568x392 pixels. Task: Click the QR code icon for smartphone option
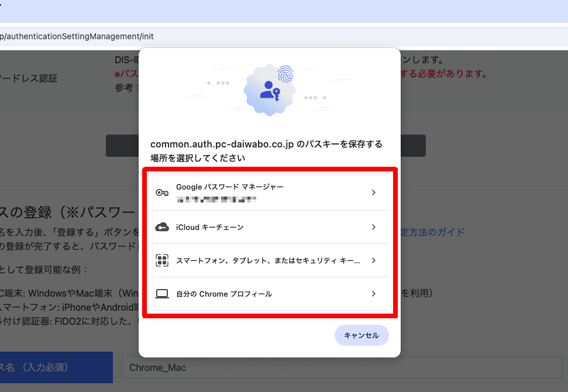point(162,260)
